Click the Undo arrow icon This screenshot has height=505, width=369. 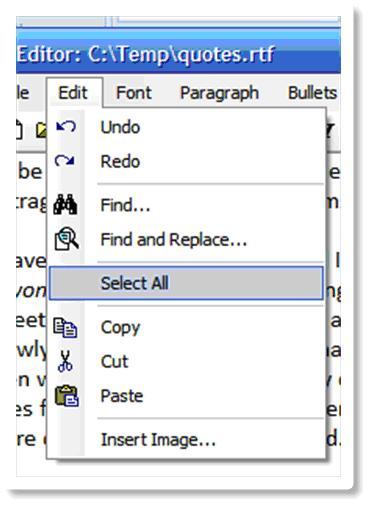[66, 127]
